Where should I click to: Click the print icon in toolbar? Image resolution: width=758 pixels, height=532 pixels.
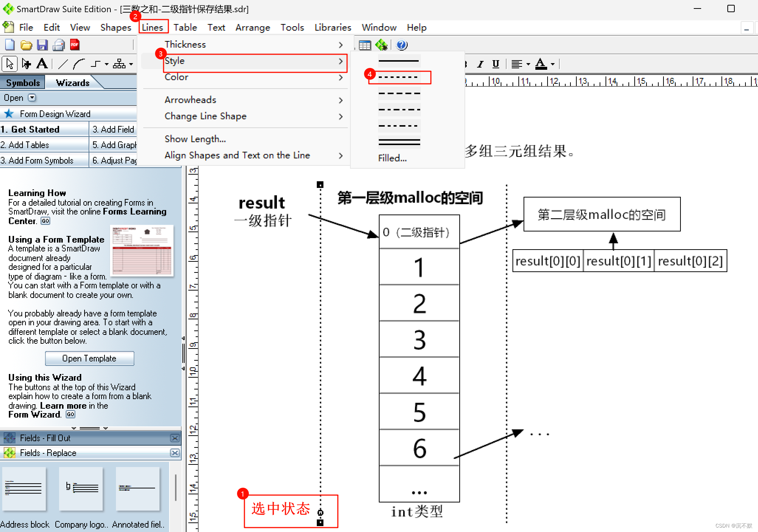(58, 45)
